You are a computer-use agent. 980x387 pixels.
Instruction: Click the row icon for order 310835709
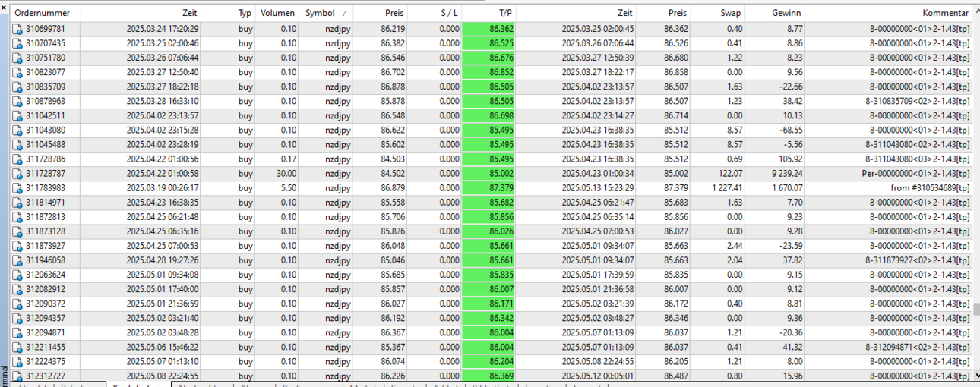click(x=17, y=87)
